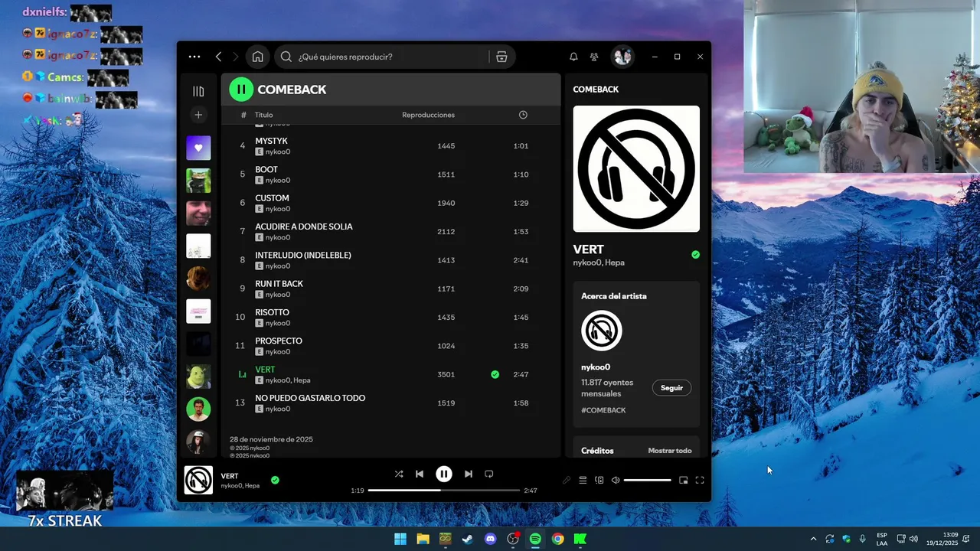
Task: Toggle repeat in the player bar
Action: coord(489,474)
